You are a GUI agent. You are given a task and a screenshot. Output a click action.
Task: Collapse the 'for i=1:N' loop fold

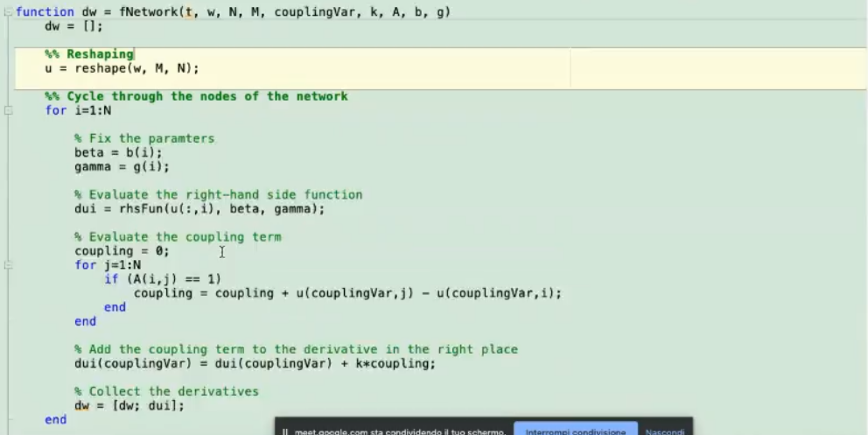[x=8, y=111]
